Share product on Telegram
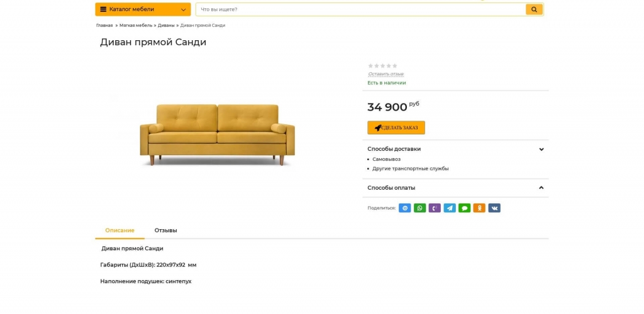 450,208
